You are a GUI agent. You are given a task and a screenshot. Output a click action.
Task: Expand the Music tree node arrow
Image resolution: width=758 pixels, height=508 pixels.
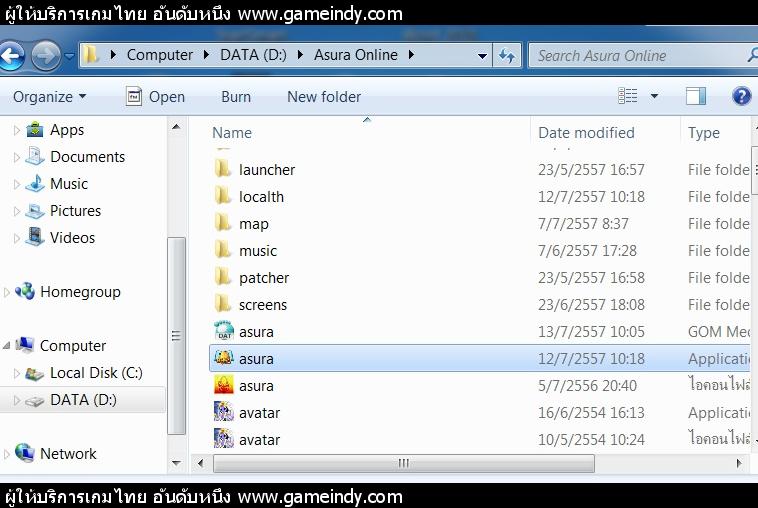[x=16, y=185]
